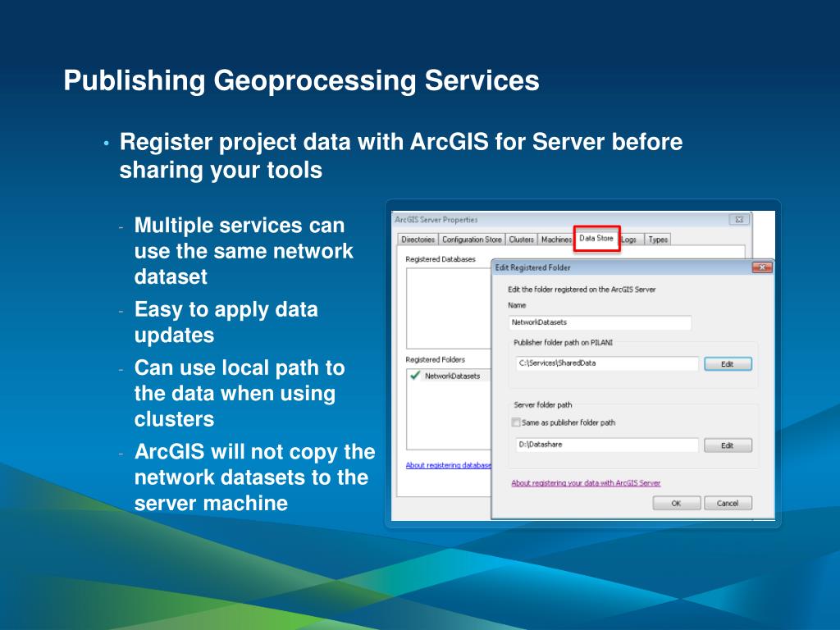
Task: Click inside the Registered Databases list box
Action: click(449, 308)
